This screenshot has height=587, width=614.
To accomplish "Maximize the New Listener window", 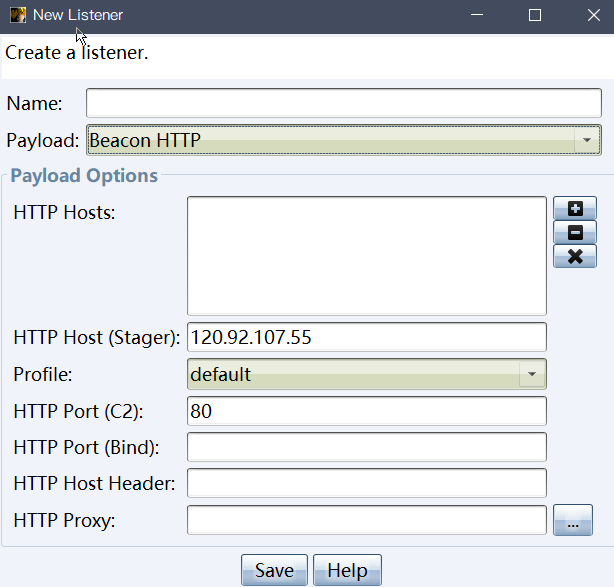I will pos(535,15).
